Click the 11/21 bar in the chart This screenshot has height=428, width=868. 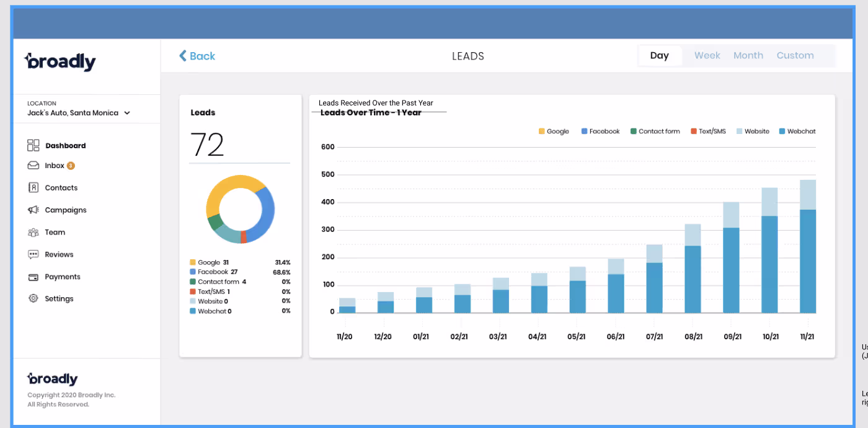[x=807, y=261]
